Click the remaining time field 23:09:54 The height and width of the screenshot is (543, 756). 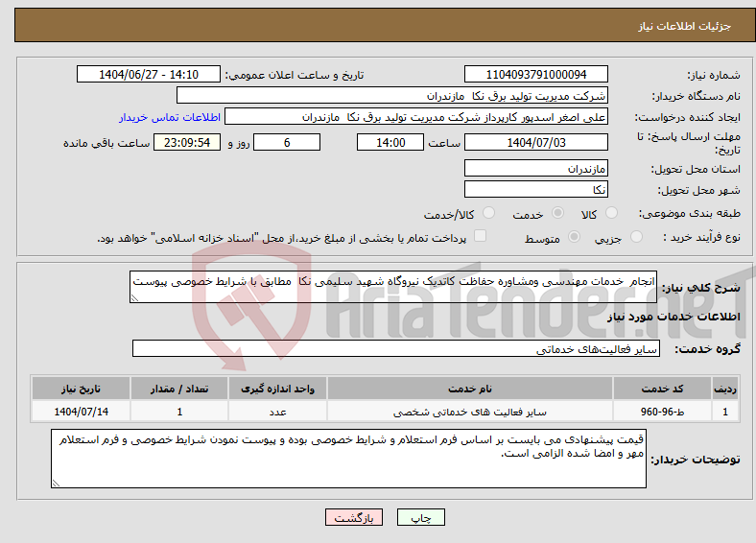tap(187, 142)
